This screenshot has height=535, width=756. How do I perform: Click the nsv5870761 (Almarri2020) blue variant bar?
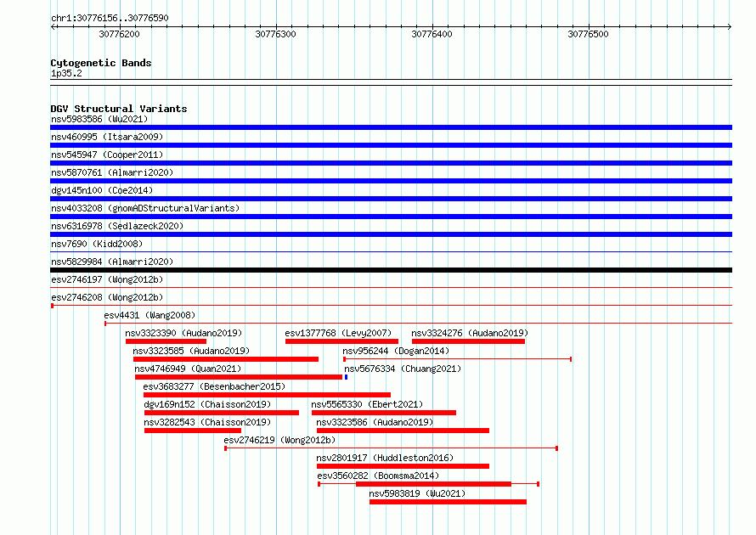point(391,181)
